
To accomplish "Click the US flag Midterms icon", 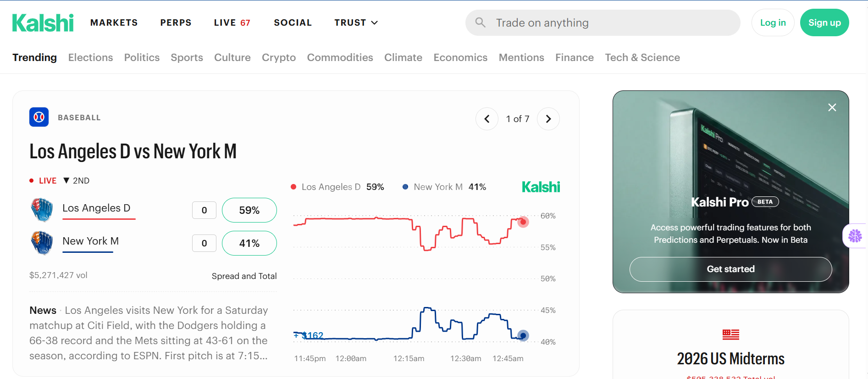I will click(730, 334).
